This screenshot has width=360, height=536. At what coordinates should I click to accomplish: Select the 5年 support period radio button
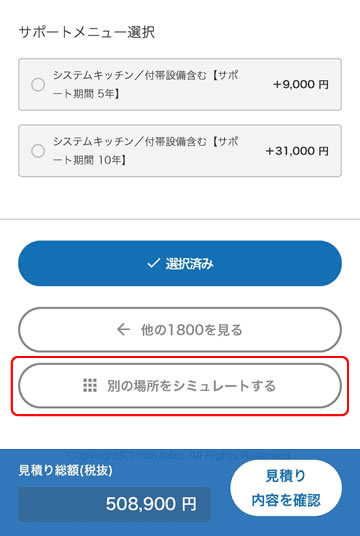[x=38, y=84]
